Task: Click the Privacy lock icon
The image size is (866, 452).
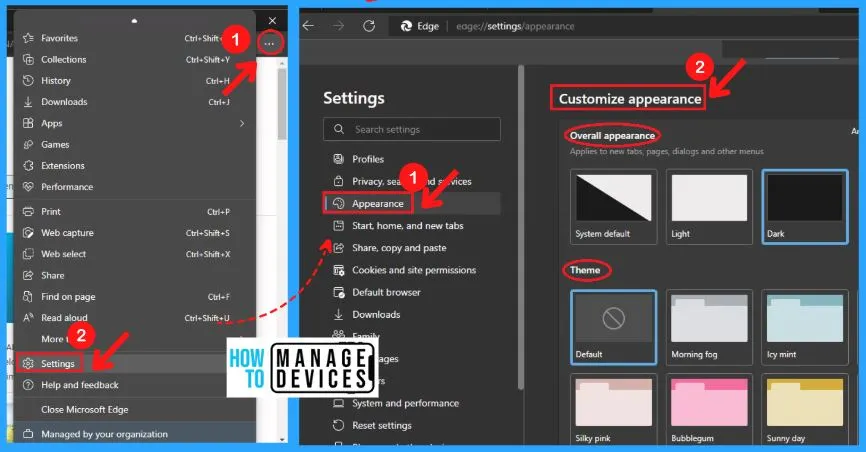Action: point(339,181)
